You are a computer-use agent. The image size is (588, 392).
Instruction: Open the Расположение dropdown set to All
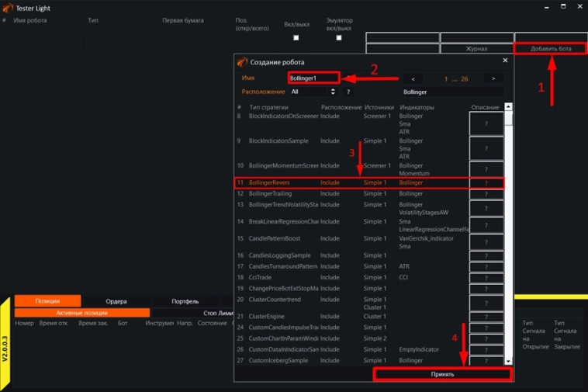(x=312, y=92)
